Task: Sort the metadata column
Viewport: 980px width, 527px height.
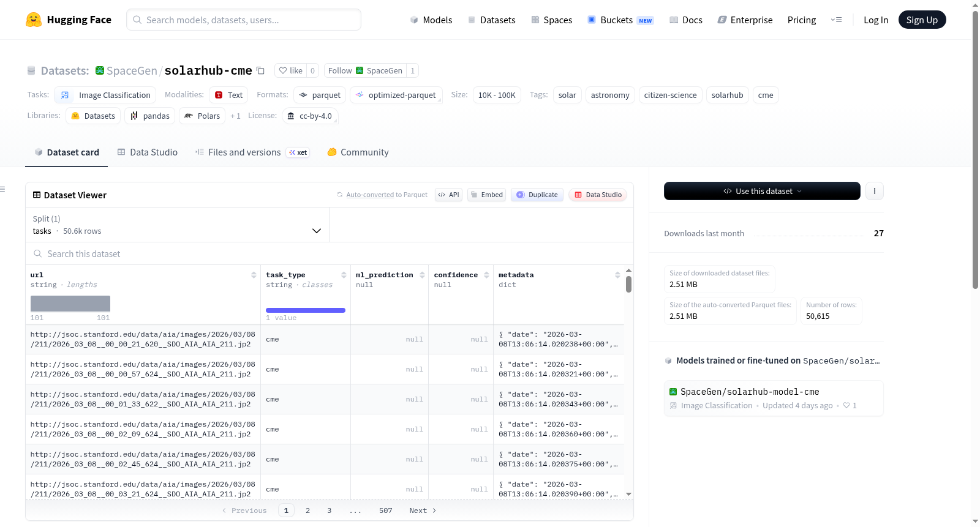Action: coord(617,275)
